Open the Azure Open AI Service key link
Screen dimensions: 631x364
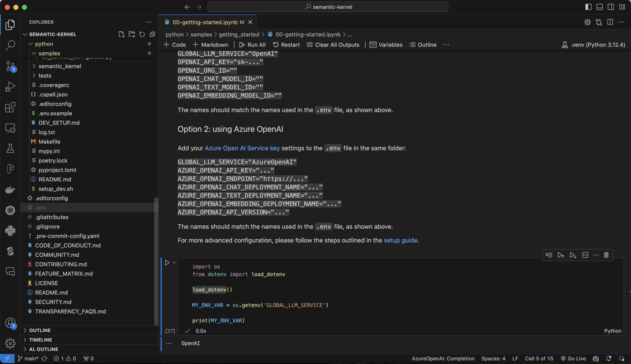(x=242, y=148)
